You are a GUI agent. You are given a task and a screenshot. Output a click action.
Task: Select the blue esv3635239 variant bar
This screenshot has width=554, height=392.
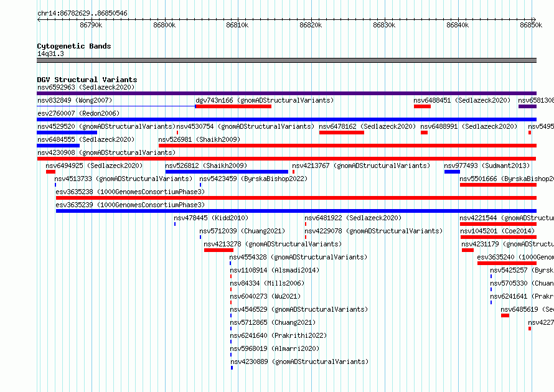(x=296, y=211)
